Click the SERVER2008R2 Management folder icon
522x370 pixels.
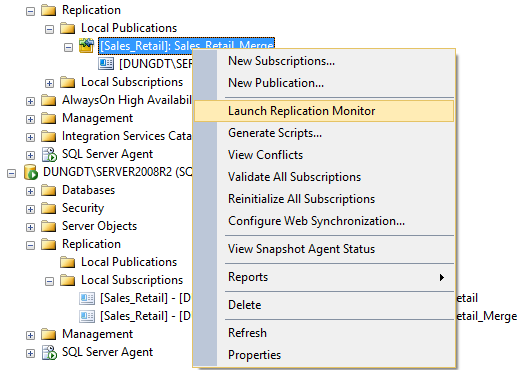pos(49,334)
